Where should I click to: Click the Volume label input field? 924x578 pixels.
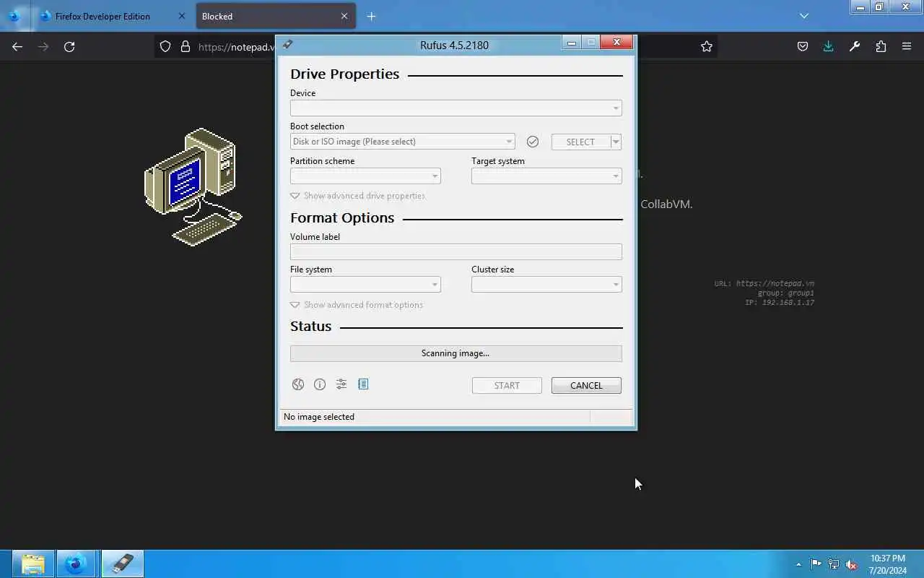456,251
